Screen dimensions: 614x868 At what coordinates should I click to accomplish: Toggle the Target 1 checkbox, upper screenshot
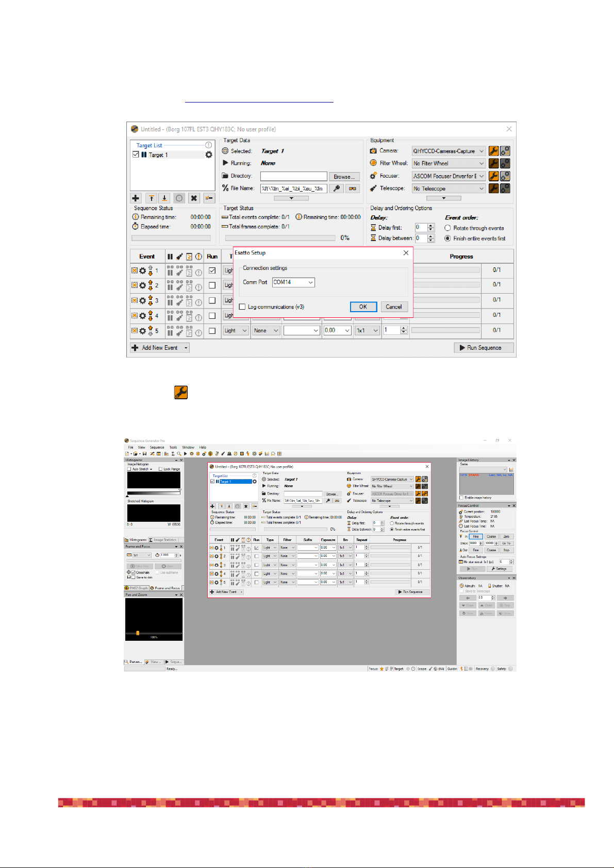(x=136, y=155)
